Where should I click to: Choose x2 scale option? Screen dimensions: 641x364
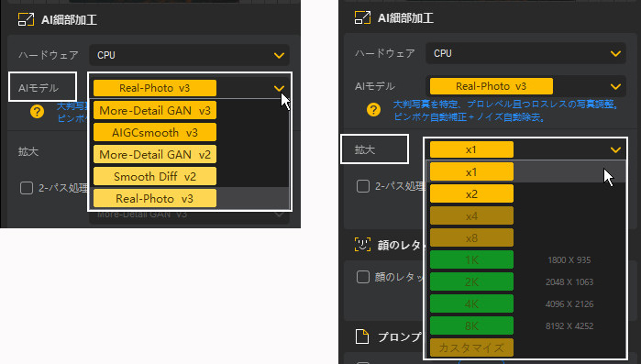click(471, 194)
